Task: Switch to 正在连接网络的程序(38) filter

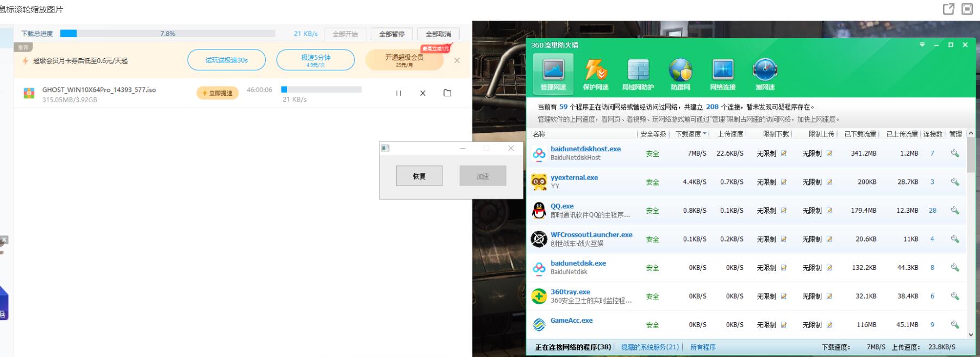Action: pyautogui.click(x=573, y=347)
